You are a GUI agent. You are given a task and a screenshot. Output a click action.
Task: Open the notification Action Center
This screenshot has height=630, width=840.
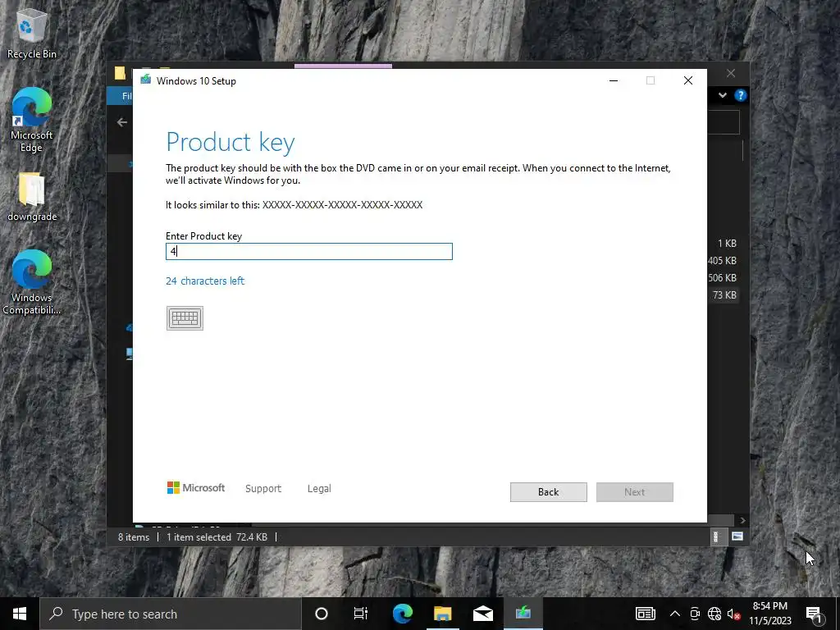click(x=814, y=614)
